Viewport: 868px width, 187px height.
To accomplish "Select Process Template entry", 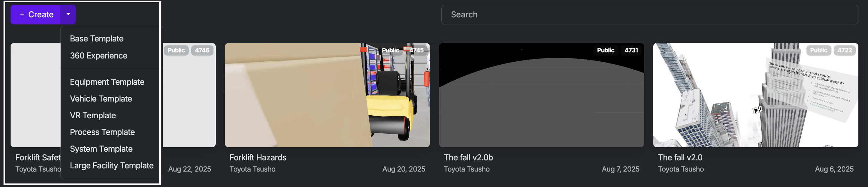I will pyautogui.click(x=102, y=132).
